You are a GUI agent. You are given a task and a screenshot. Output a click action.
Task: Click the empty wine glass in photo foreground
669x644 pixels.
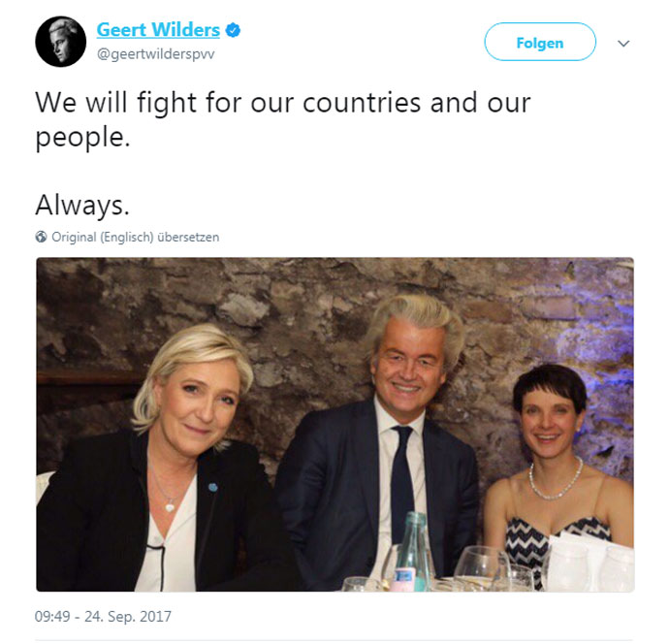coord(483,568)
